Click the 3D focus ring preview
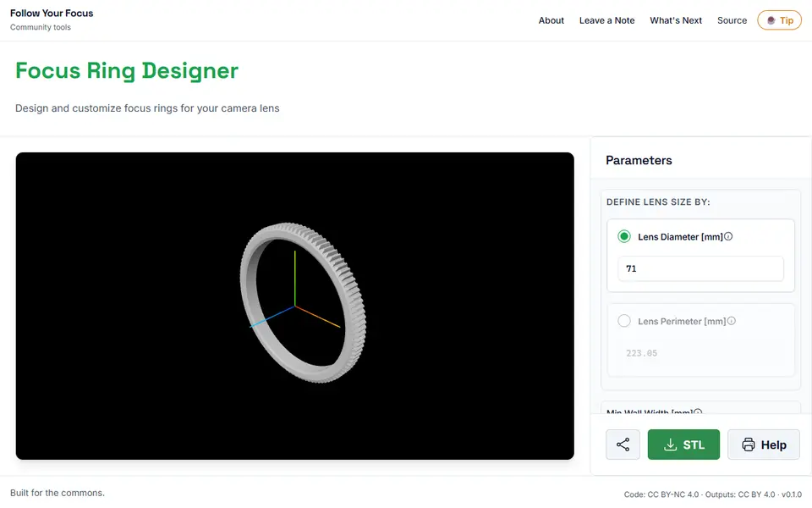 coord(294,306)
